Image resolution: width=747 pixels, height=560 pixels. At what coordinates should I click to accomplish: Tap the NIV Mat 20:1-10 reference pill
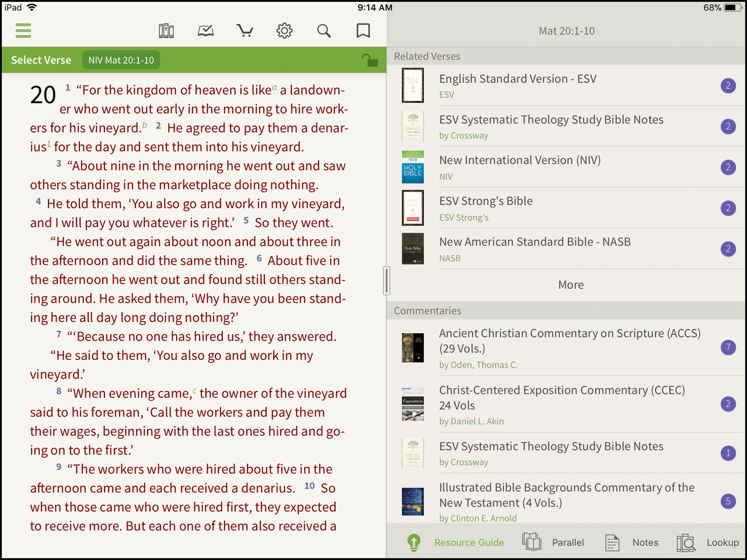click(121, 60)
